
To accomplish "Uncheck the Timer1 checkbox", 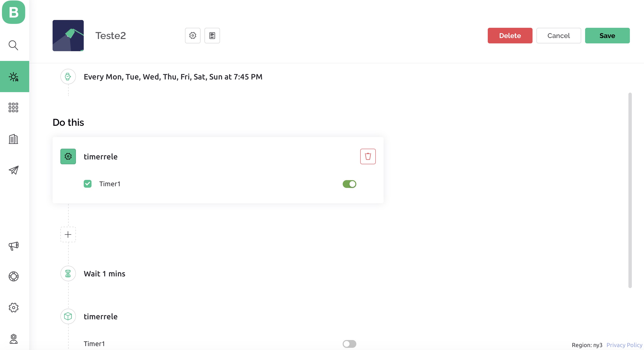I will point(88,184).
